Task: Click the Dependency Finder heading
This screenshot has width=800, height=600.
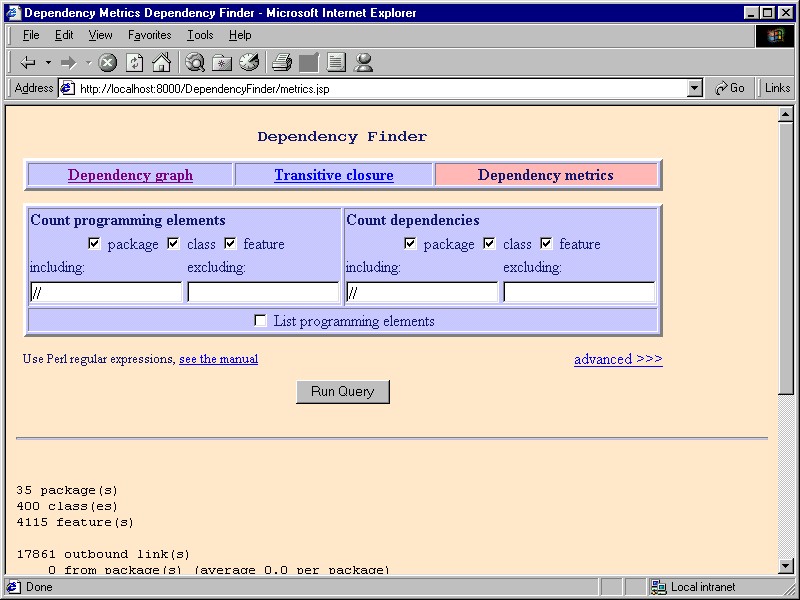Action: 342,137
